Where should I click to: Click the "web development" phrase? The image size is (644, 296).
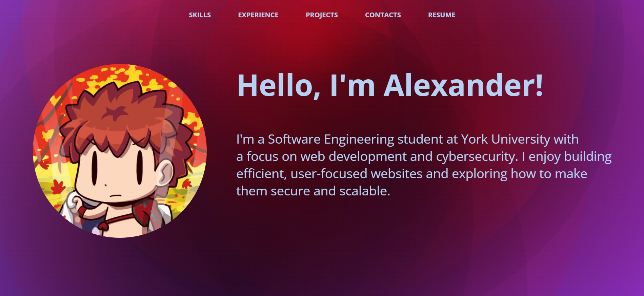click(x=354, y=157)
